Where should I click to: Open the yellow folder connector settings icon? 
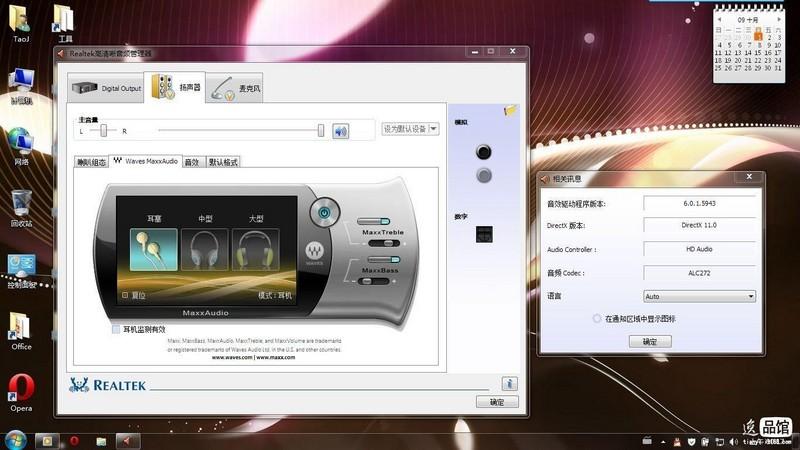(511, 111)
